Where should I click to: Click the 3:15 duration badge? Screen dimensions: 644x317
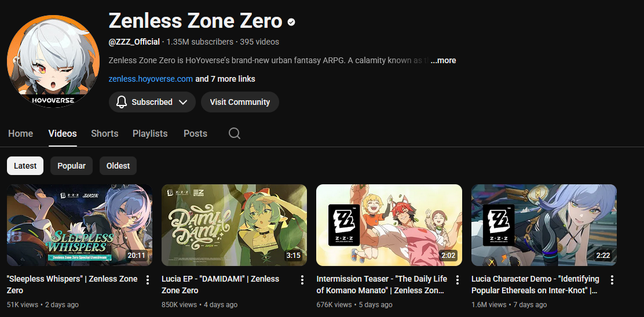point(293,256)
